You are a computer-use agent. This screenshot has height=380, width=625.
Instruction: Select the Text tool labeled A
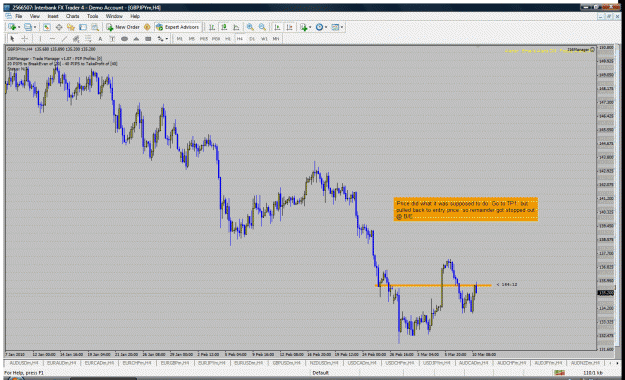100,39
